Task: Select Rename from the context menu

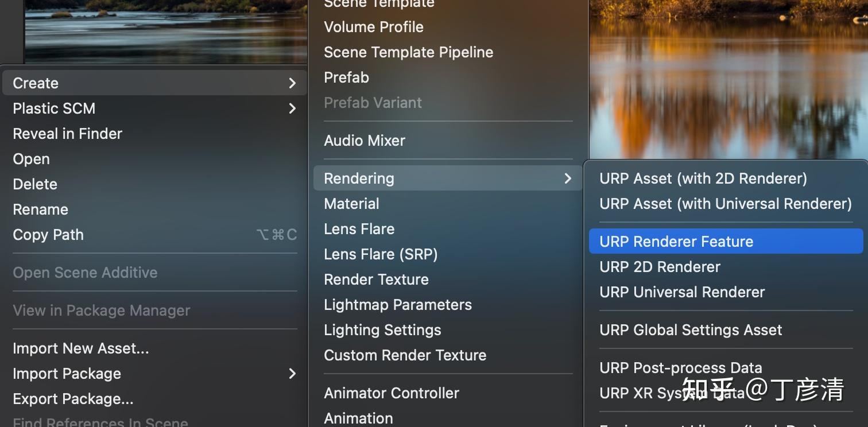Action: (x=40, y=209)
